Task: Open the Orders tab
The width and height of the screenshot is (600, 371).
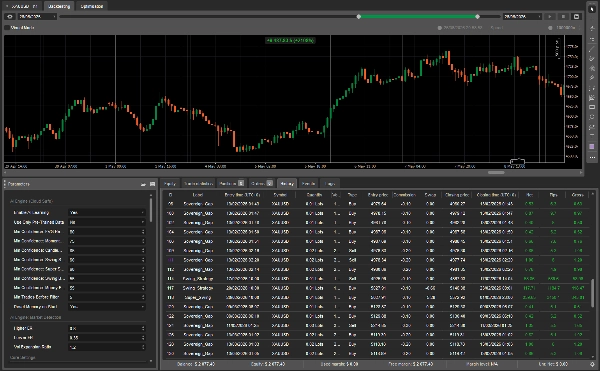Action: point(262,184)
